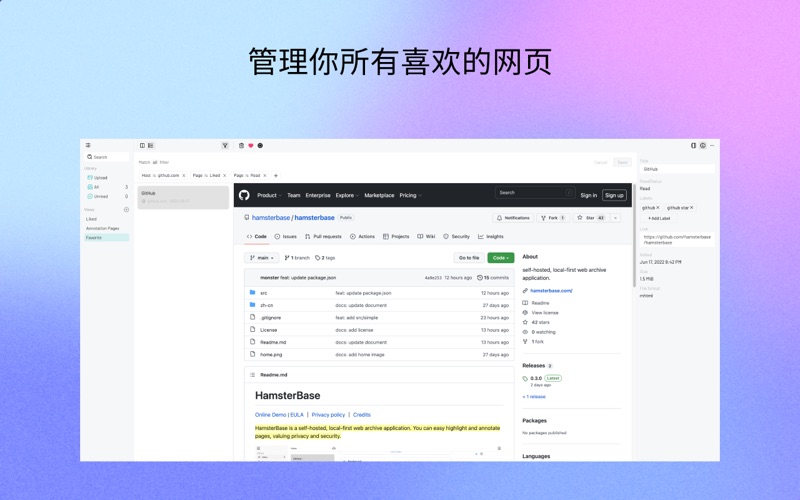Remove the github label
This screenshot has height=500, width=800.
click(658, 208)
